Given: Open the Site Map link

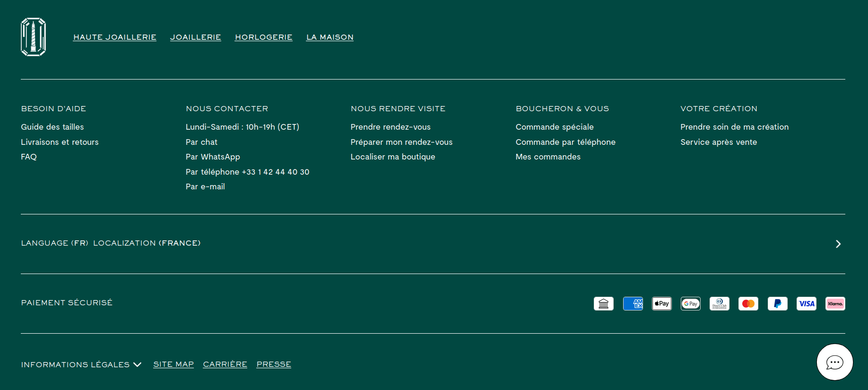Looking at the screenshot, I should click(x=174, y=364).
